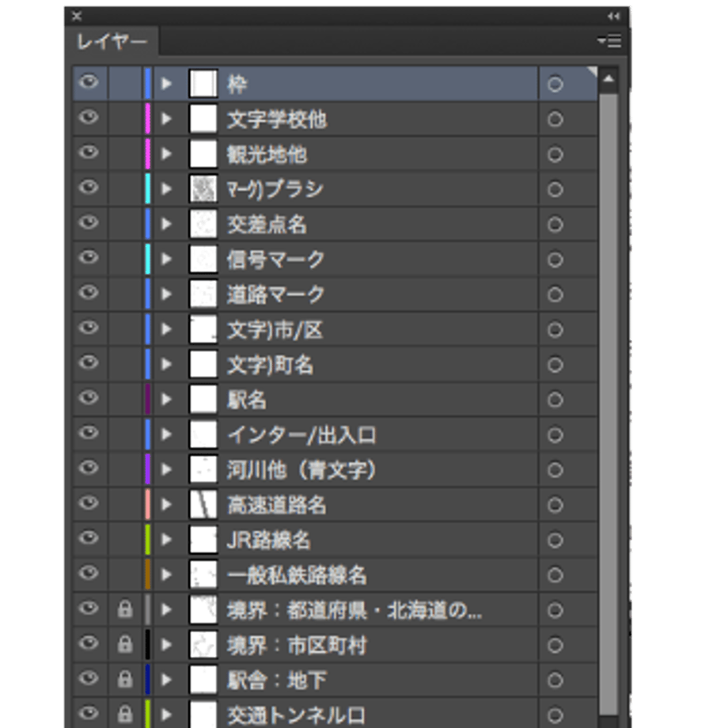The image size is (728, 728).
Task: Expand the 文字)町名 layer
Action: 166,365
